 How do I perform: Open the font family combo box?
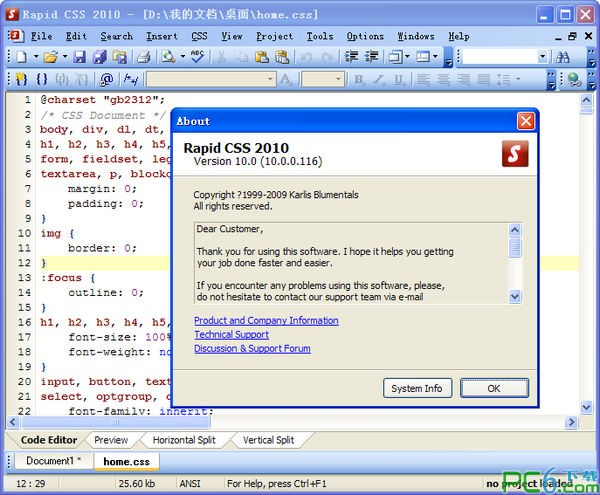point(211,79)
